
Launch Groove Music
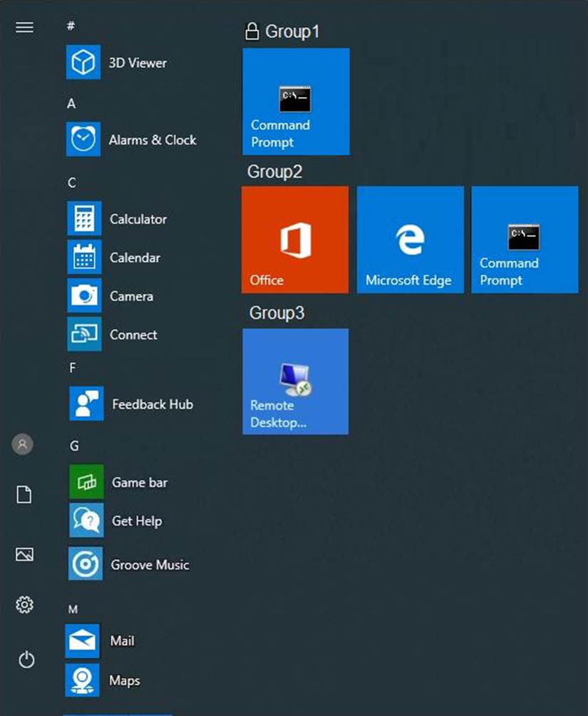[86, 564]
